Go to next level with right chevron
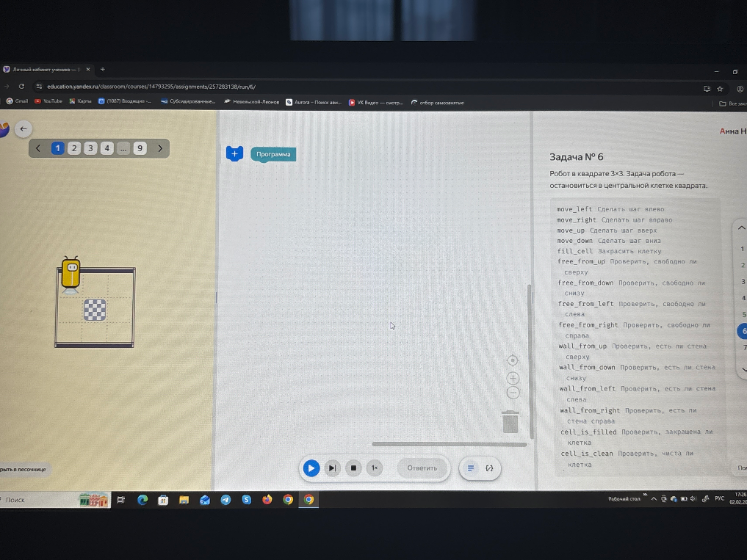The width and height of the screenshot is (747, 560). pyautogui.click(x=160, y=148)
